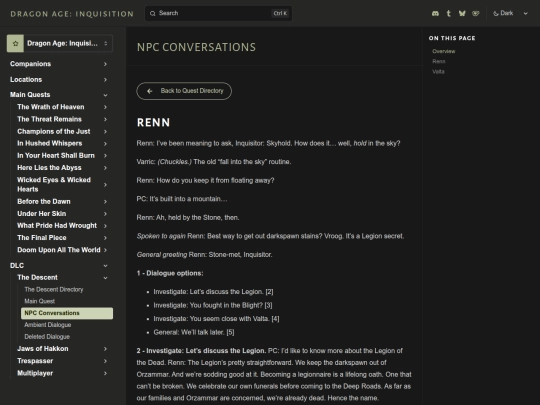The height and width of the screenshot is (405, 540).
Task: Click the Back to Quest Directory button
Action: pyautogui.click(x=184, y=91)
